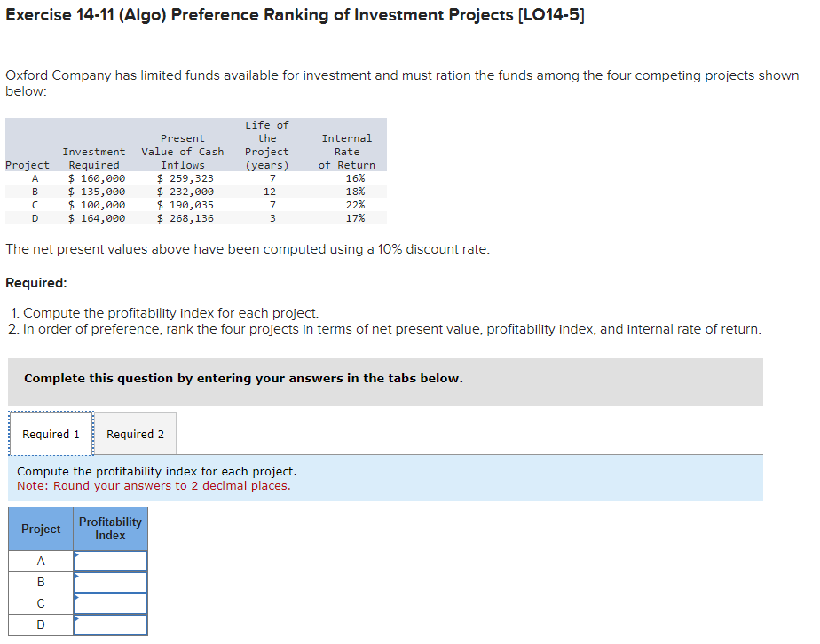
Task: Select the Required 1 tab
Action: coord(51,434)
